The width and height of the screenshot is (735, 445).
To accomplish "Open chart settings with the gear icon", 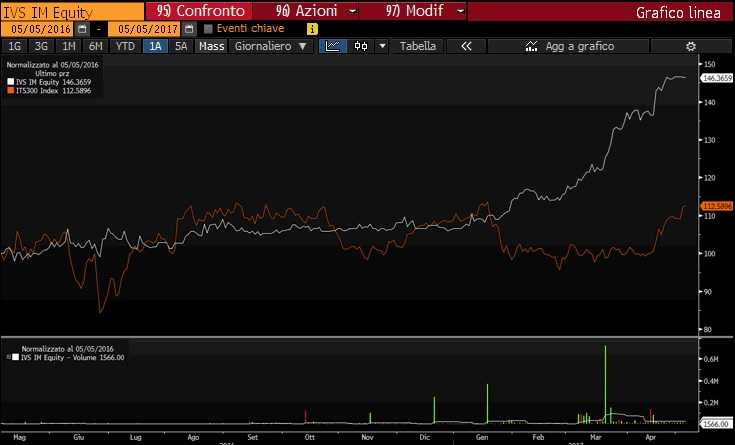I will pos(690,46).
